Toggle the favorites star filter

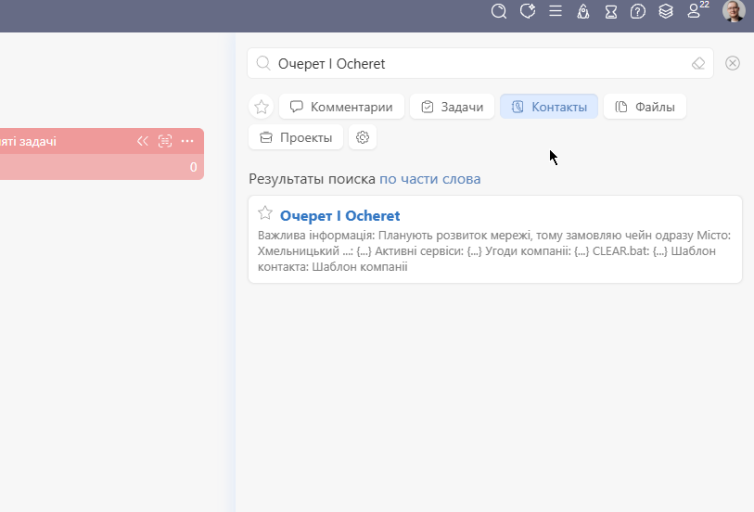point(262,107)
